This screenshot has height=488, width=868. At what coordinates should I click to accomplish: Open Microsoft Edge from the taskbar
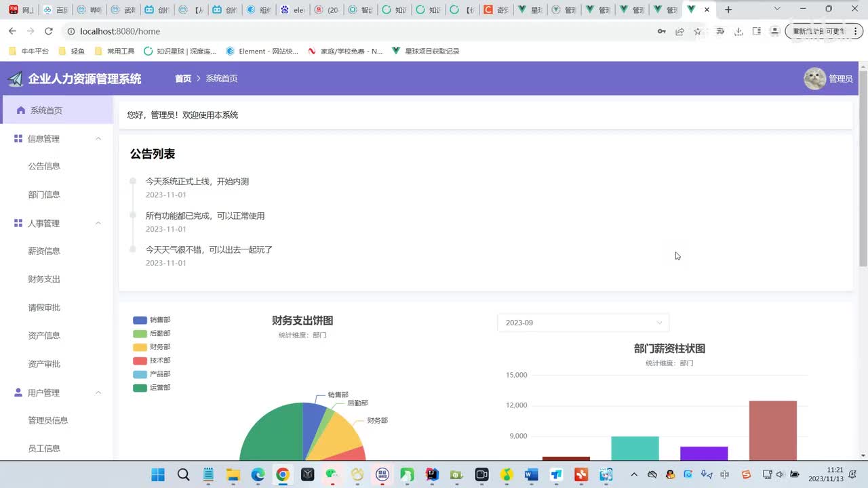258,474
